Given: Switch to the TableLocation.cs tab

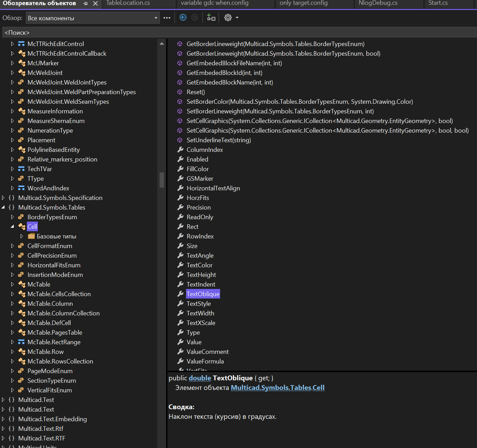Looking at the screenshot, I should point(128,3).
